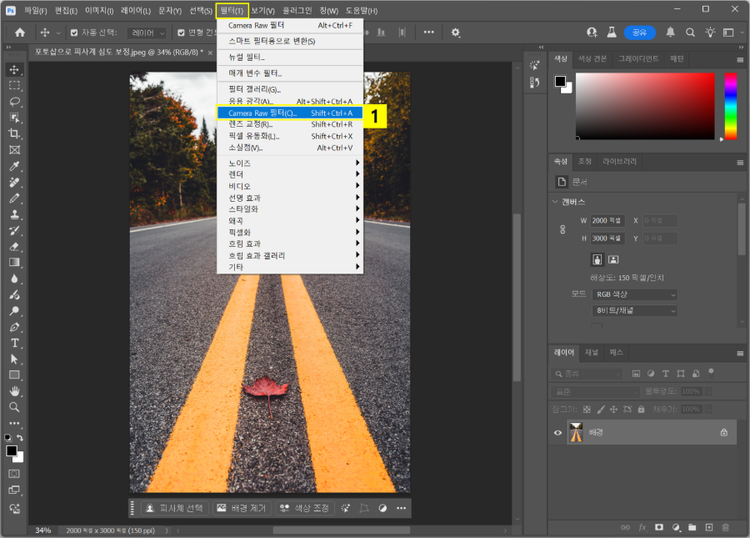Select the Brush tool

tap(14, 198)
